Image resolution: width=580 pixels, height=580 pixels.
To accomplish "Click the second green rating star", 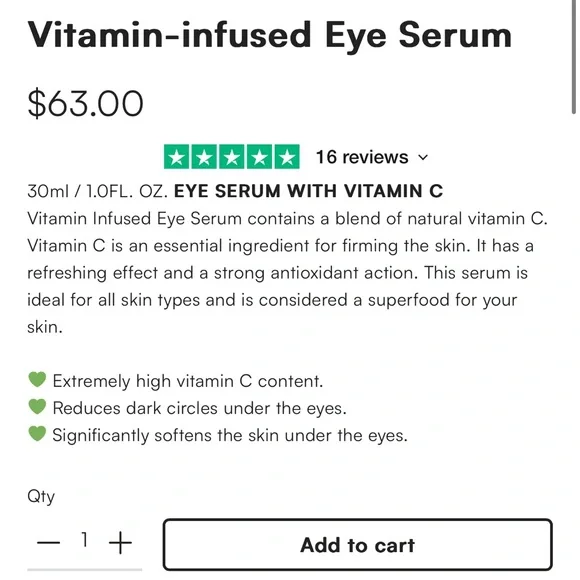I will (x=204, y=157).
